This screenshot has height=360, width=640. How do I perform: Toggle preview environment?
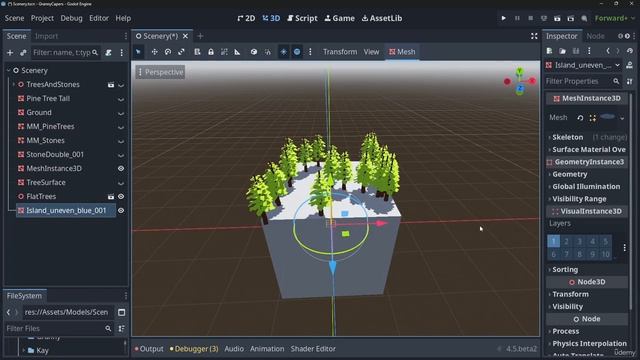click(x=297, y=52)
